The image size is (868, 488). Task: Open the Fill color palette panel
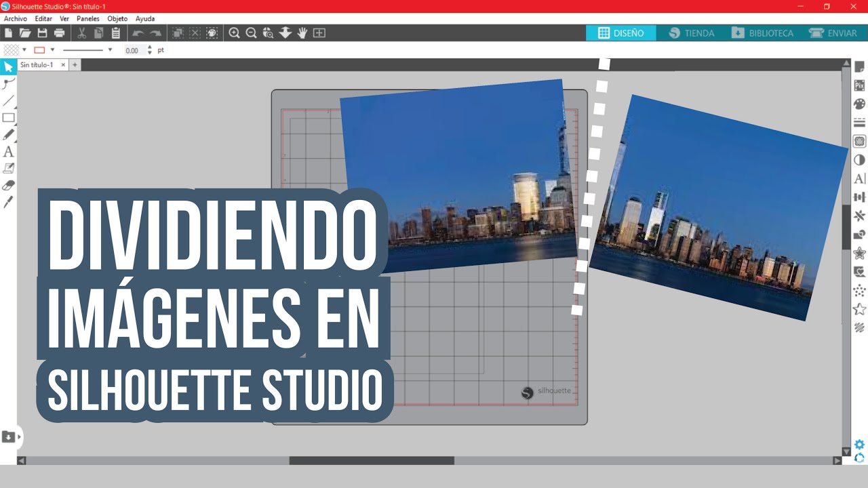tap(859, 104)
